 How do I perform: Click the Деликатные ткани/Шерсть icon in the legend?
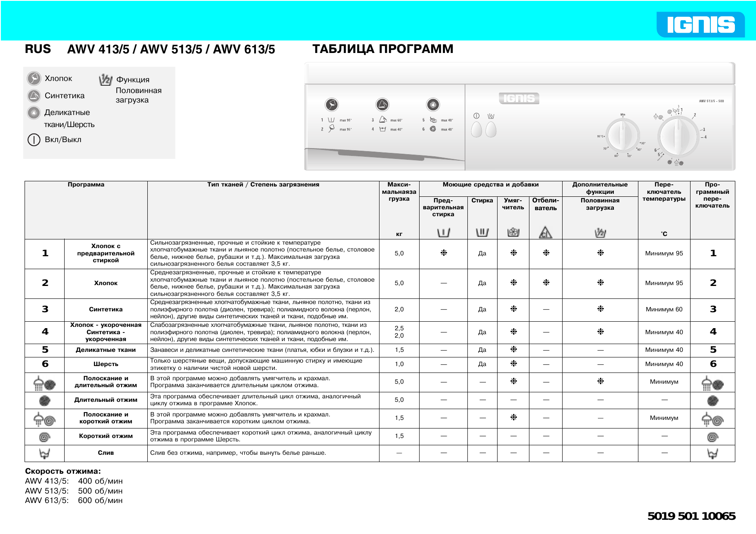point(34,113)
